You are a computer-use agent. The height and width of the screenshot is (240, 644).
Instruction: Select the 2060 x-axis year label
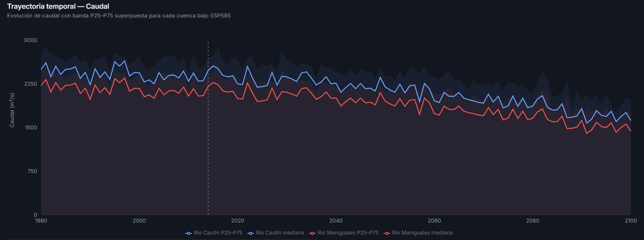click(x=434, y=221)
